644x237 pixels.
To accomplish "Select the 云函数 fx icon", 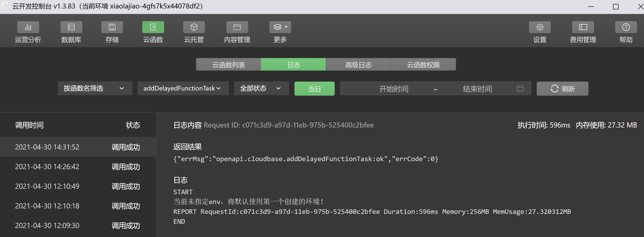I will tap(153, 27).
